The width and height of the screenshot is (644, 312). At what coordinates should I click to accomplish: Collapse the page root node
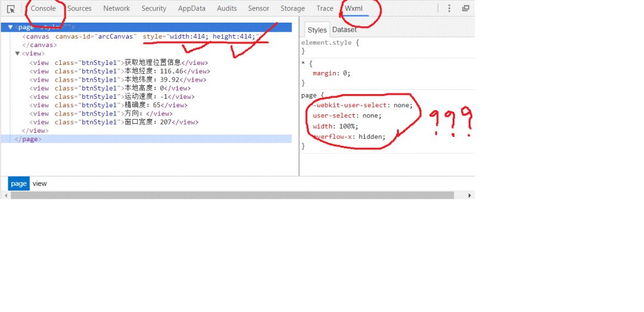coord(10,27)
